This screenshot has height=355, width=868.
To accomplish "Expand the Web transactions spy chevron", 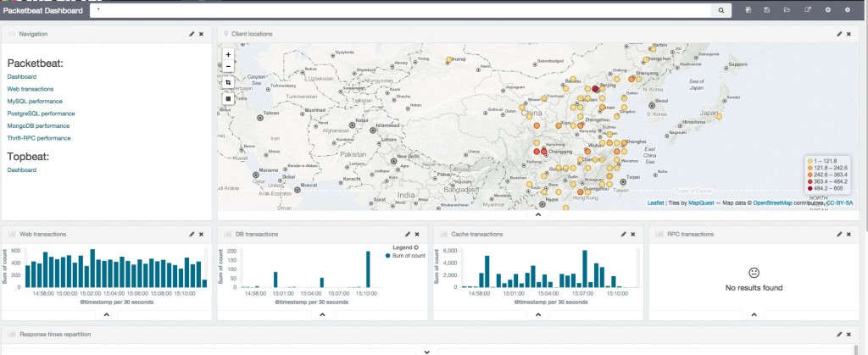I will (106, 314).
